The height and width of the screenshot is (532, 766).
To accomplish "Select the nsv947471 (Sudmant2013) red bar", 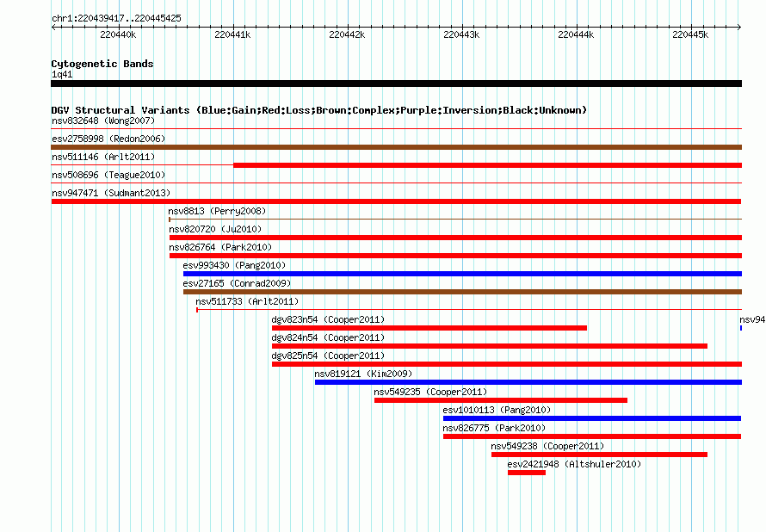I will click(396, 201).
